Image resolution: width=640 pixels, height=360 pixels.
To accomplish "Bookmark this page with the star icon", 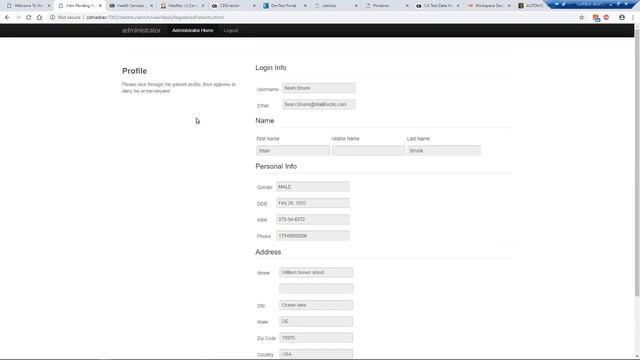I will pyautogui.click(x=582, y=18).
